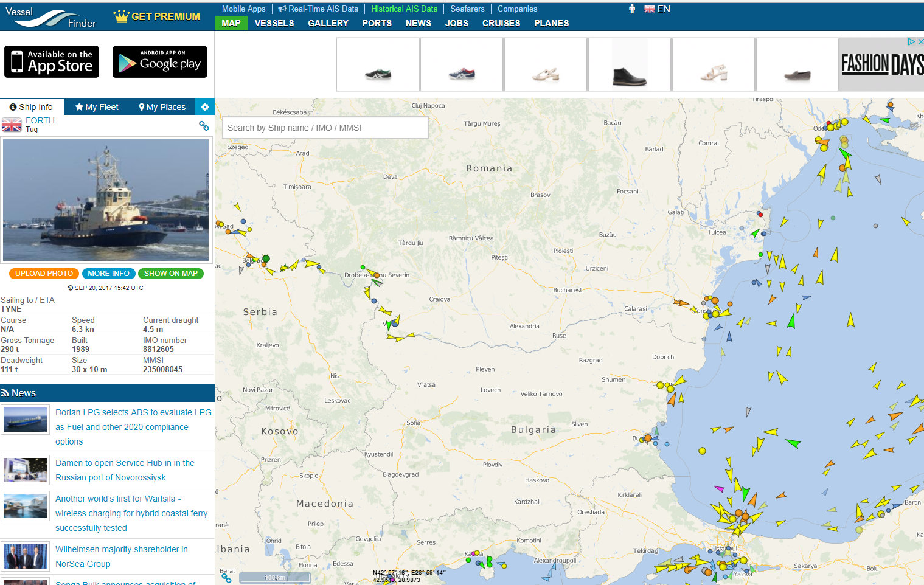Screen dimensions: 924x585
Task: Open Mobile Apps link
Action: click(243, 9)
